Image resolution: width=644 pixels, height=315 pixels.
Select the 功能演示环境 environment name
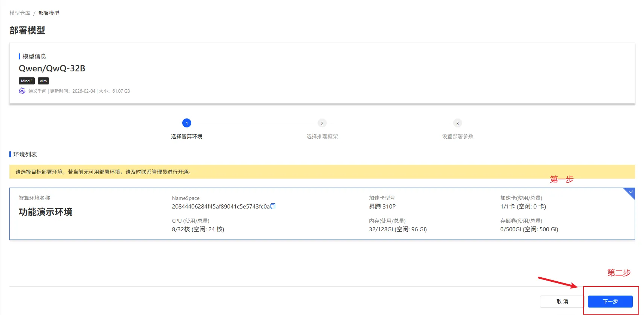tap(46, 212)
